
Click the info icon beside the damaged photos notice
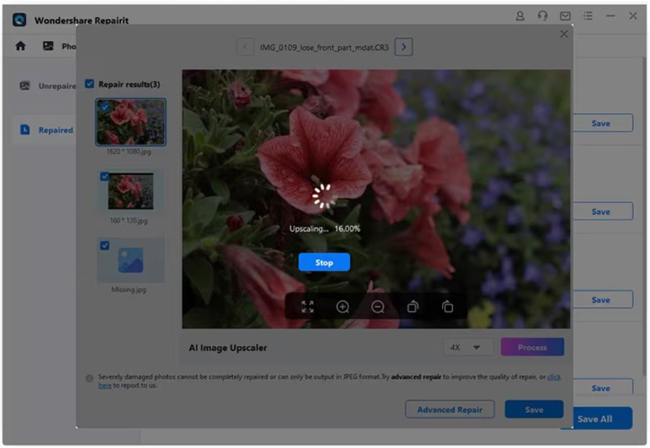pyautogui.click(x=89, y=378)
